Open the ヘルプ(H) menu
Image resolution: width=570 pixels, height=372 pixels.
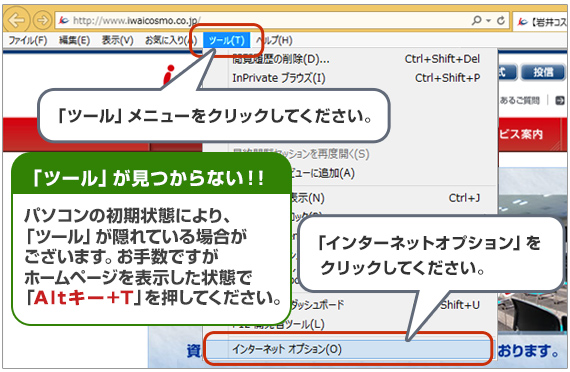point(275,40)
